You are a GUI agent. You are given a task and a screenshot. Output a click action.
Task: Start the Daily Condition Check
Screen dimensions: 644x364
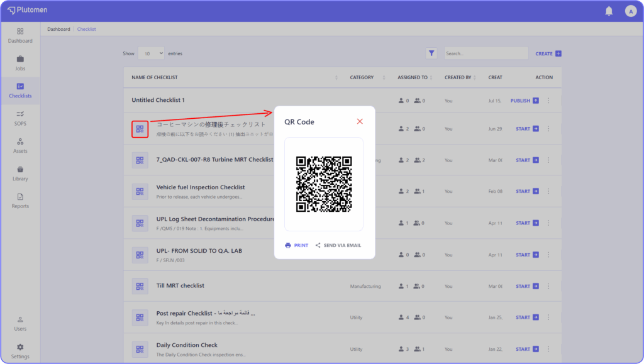(528, 349)
